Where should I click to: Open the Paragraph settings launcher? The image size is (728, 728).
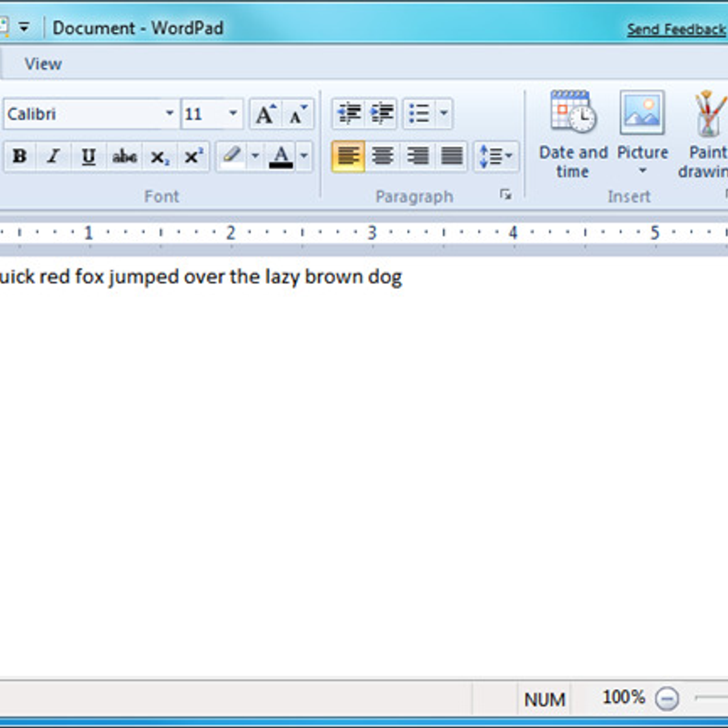point(505,195)
